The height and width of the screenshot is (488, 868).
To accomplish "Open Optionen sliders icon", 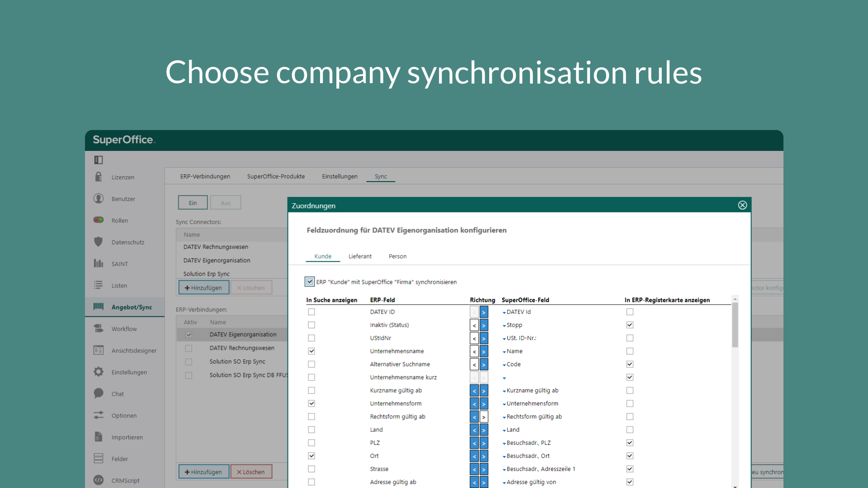I will (x=99, y=415).
